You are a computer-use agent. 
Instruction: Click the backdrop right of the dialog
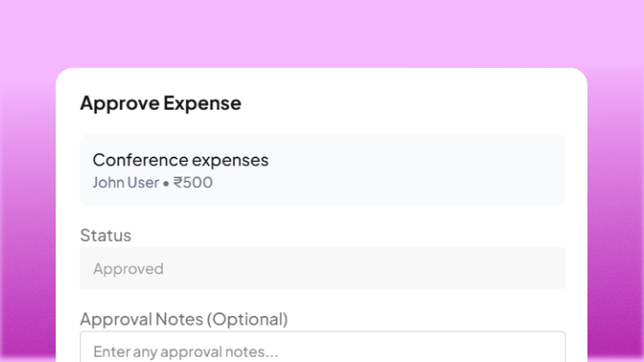(x=615, y=218)
